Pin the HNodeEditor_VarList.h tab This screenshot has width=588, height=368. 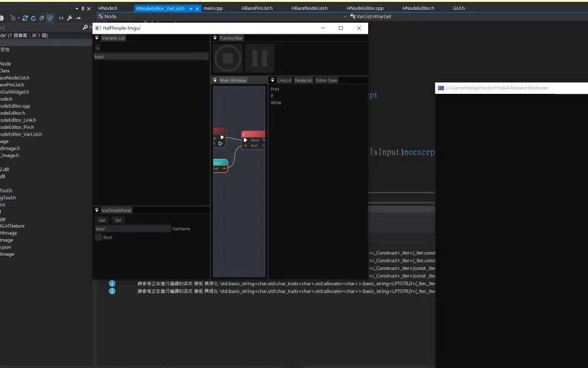tap(190, 8)
